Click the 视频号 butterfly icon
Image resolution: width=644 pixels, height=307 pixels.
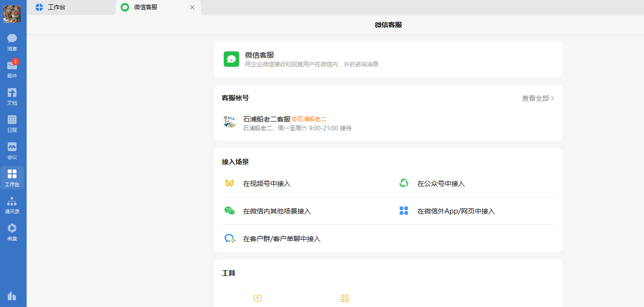(230, 184)
